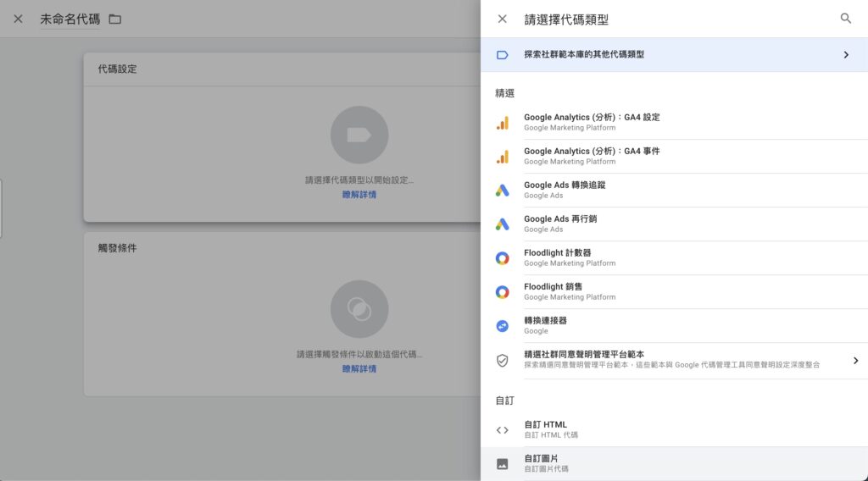The image size is (868, 481).
Task: Click the Google Ads 再行銷 logo icon
Action: coord(502,224)
